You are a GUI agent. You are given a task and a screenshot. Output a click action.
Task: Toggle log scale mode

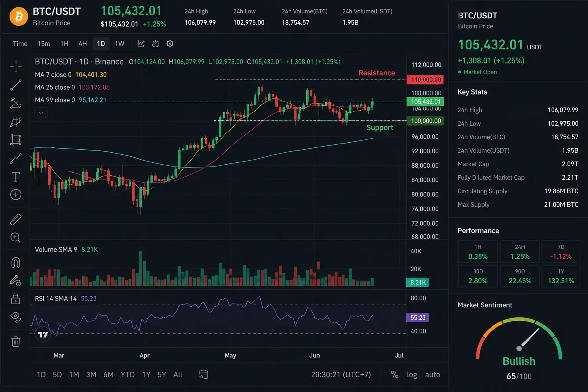412,374
